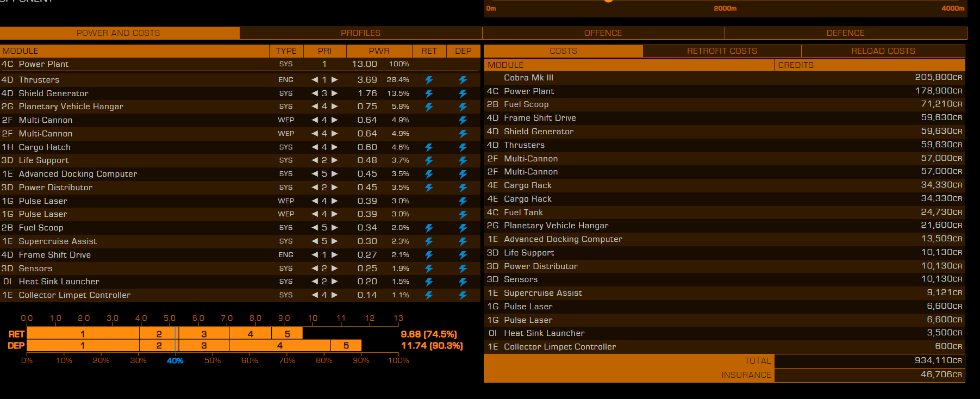The width and height of the screenshot is (980, 399).
Task: Increase Life Support priority with right arrow
Action: (335, 160)
